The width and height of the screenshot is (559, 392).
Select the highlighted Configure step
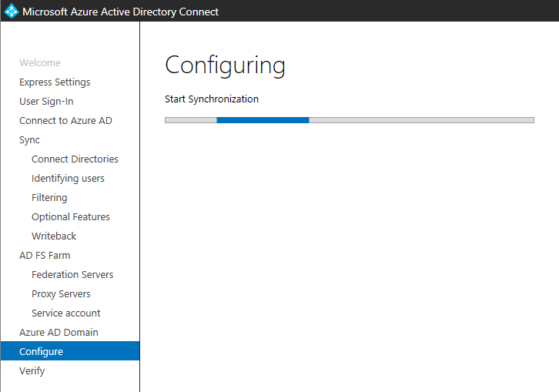70,351
